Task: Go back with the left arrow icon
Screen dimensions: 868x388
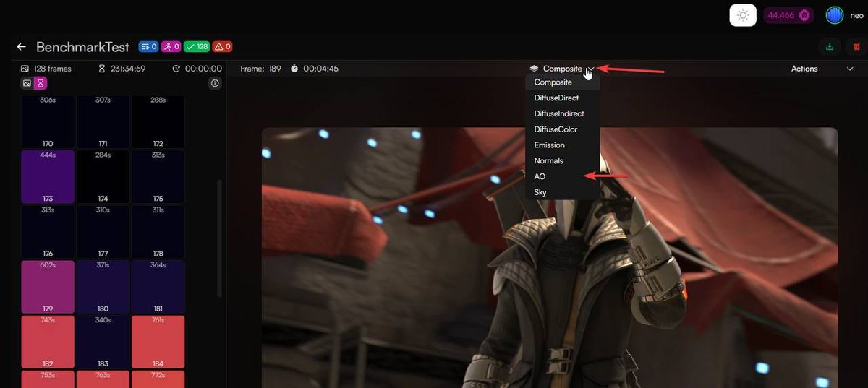Action: coord(22,47)
